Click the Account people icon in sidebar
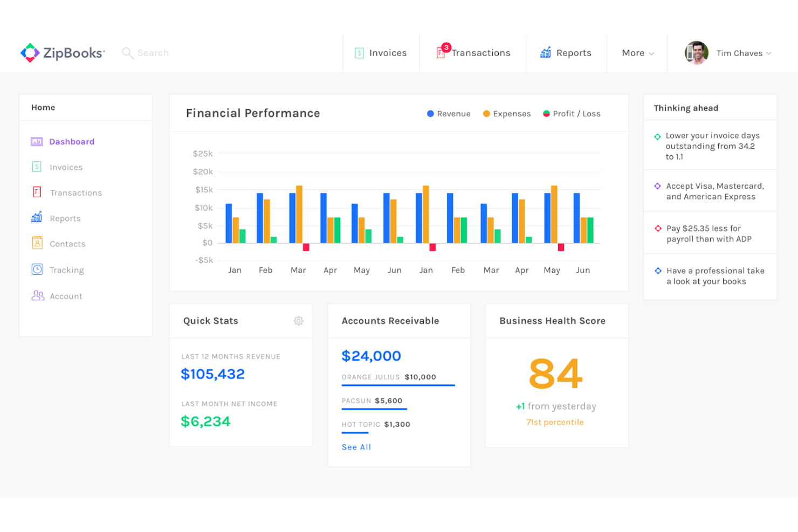This screenshot has height=532, width=798. click(x=37, y=295)
